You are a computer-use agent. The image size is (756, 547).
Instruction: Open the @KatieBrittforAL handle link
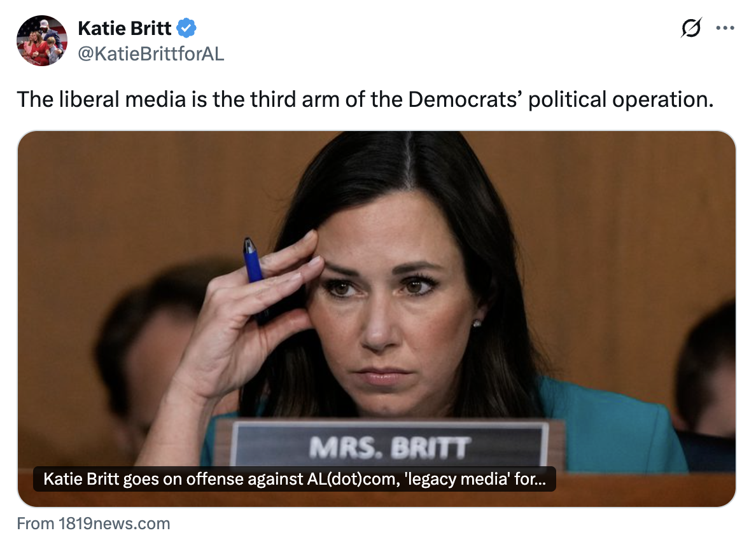click(151, 54)
